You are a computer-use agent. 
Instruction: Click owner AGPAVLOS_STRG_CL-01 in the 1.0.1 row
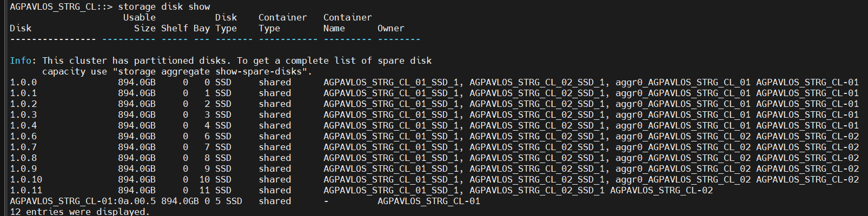click(807, 93)
